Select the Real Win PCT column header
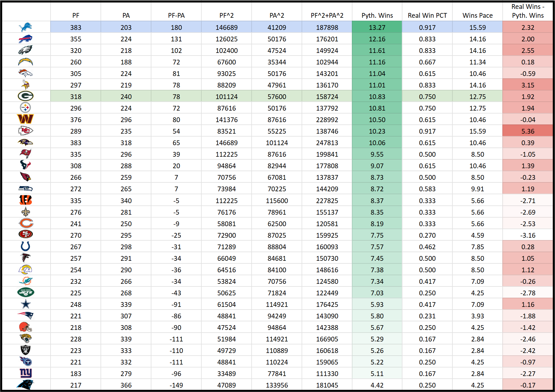Viewport: 555px width, 392px height. (427, 15)
